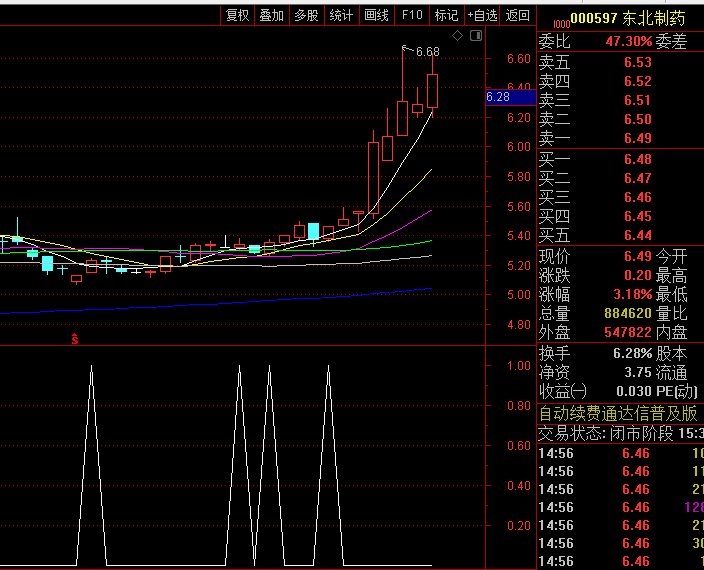
Task: Click the small square panel icon beside the diamond
Action: pos(475,36)
